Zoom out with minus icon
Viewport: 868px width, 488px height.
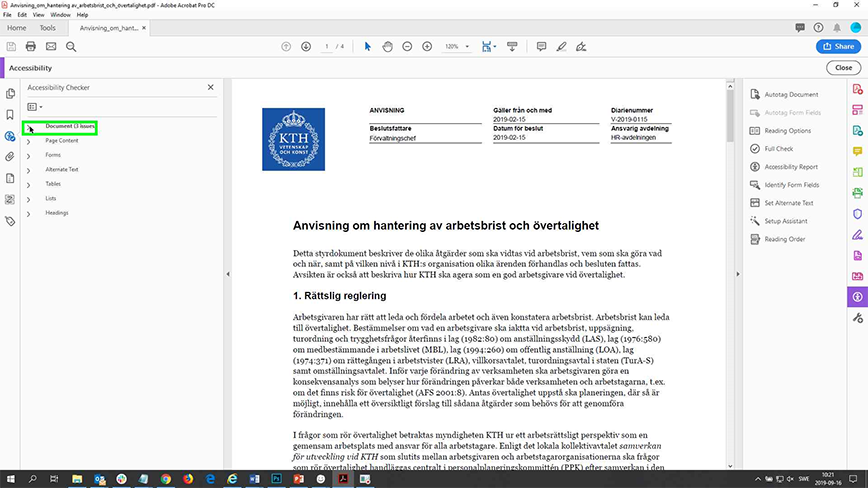407,46
